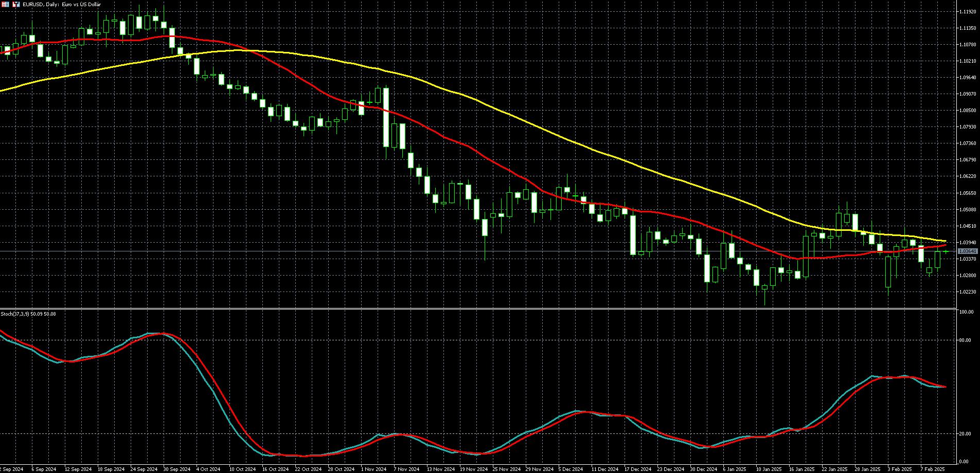
Task: Click the 5 Dec 2024 date label
Action: (571, 469)
